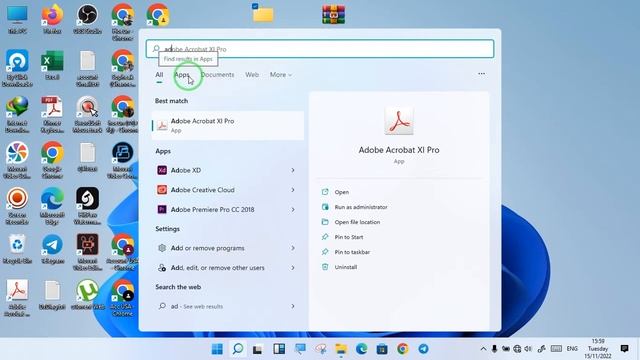The image size is (640, 360).
Task: Open Task View from the taskbar
Action: [x=258, y=349]
